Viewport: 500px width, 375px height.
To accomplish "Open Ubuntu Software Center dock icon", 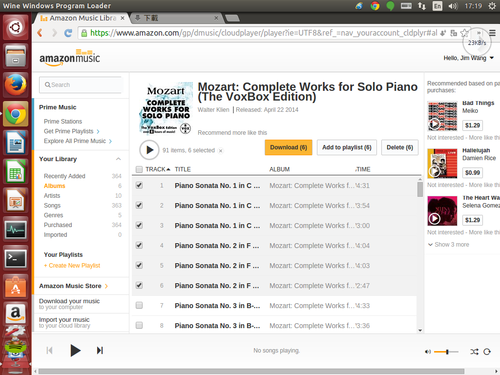I will coord(15,287).
